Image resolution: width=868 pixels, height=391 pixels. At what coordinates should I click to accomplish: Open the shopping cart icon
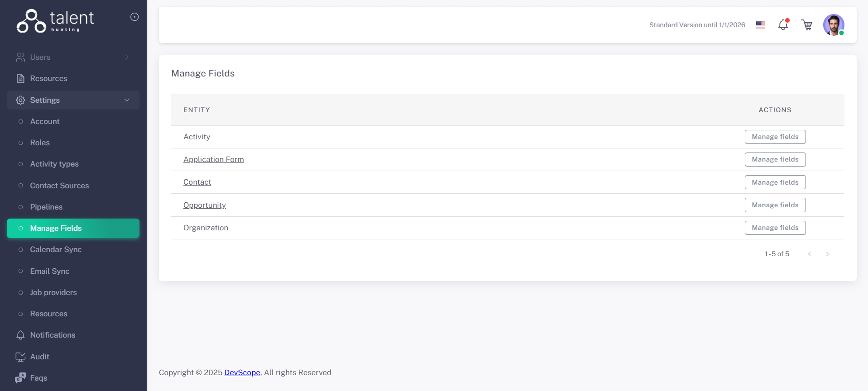tap(806, 25)
